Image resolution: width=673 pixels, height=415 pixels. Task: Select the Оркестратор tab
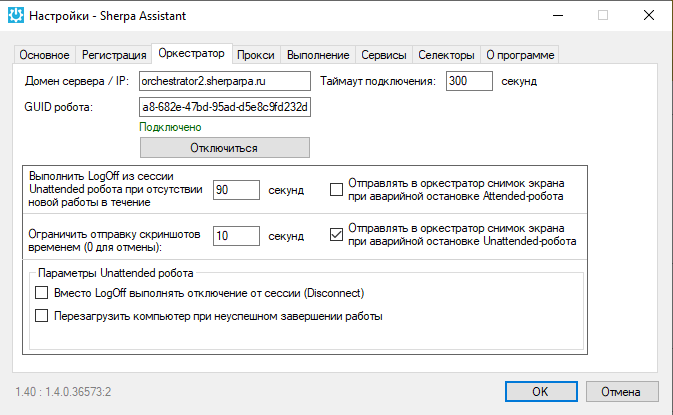tap(192, 54)
